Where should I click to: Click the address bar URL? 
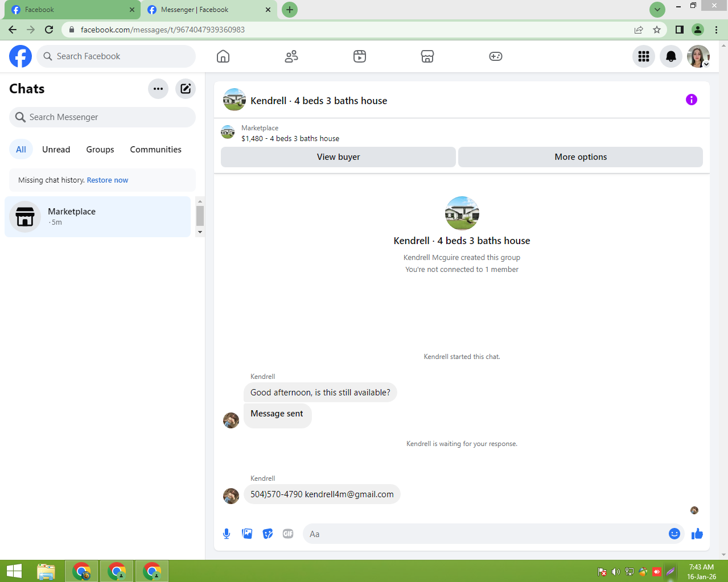[x=163, y=30]
